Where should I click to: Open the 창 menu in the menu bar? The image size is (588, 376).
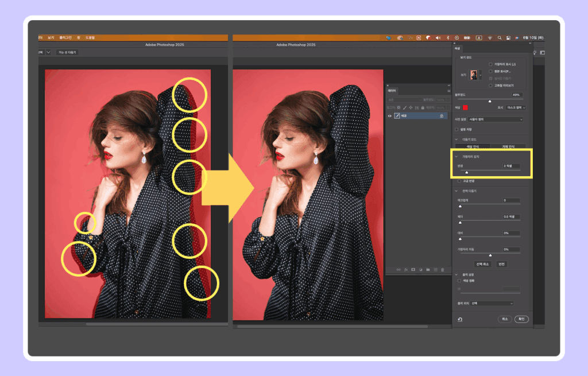coord(79,38)
